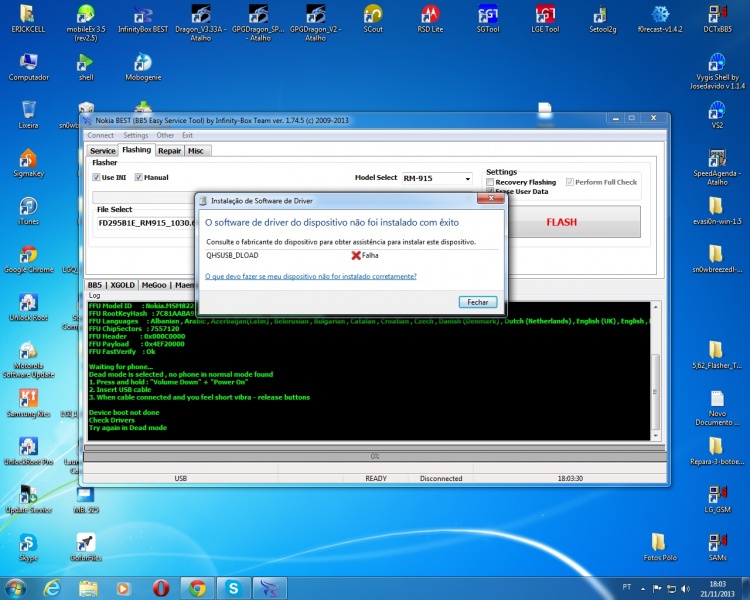Show hidden system tray icons
Viewport: 750px width, 600px height.
coord(643,589)
